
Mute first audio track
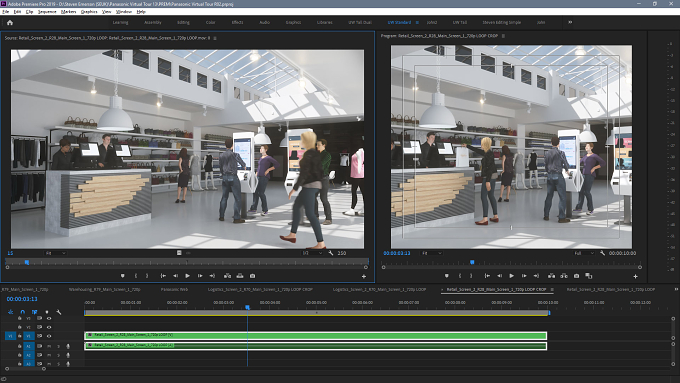(49, 346)
